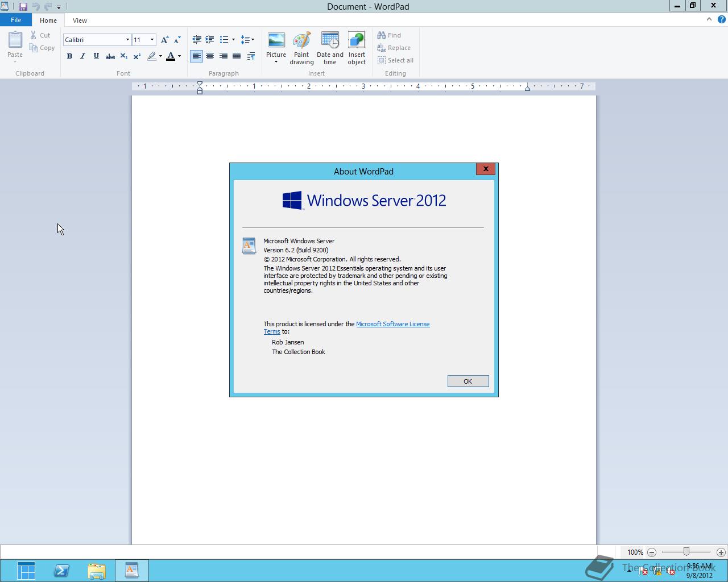Open the highlight color dropdown arrow

pyautogui.click(x=160, y=56)
